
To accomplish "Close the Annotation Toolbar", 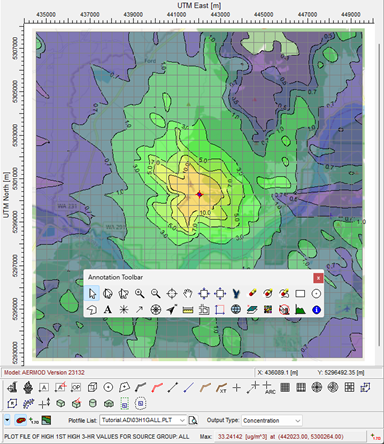I will (x=318, y=278).
